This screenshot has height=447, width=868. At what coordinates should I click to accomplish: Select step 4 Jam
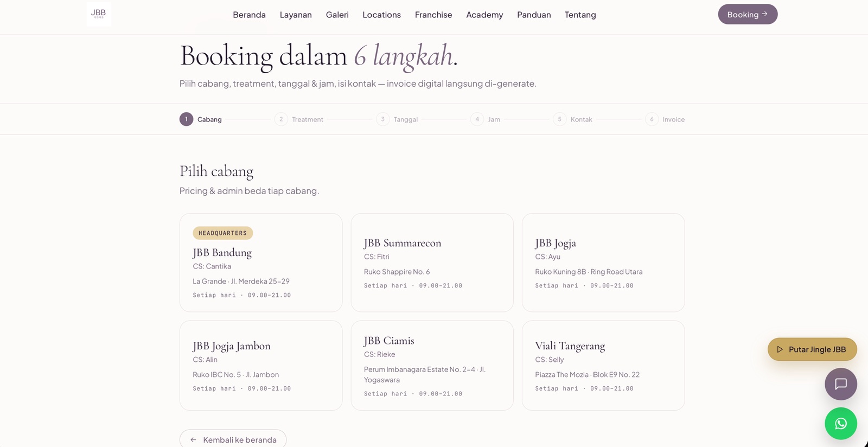[x=486, y=119]
